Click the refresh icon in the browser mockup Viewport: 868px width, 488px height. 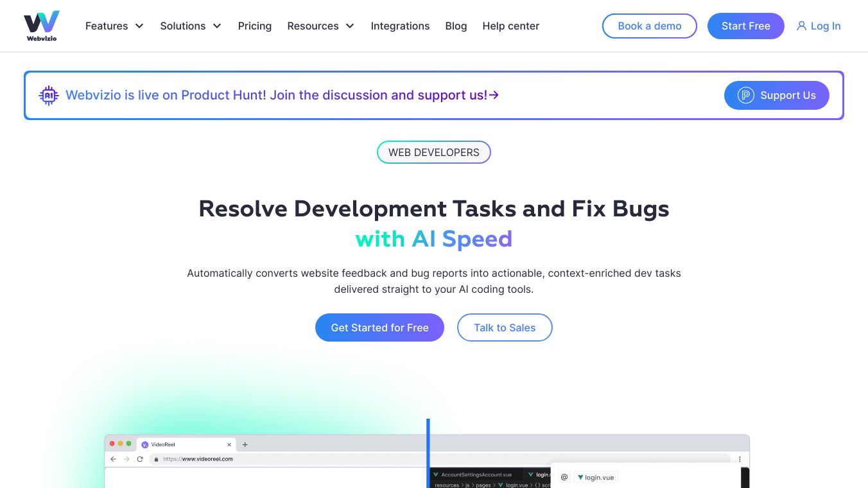click(140, 459)
